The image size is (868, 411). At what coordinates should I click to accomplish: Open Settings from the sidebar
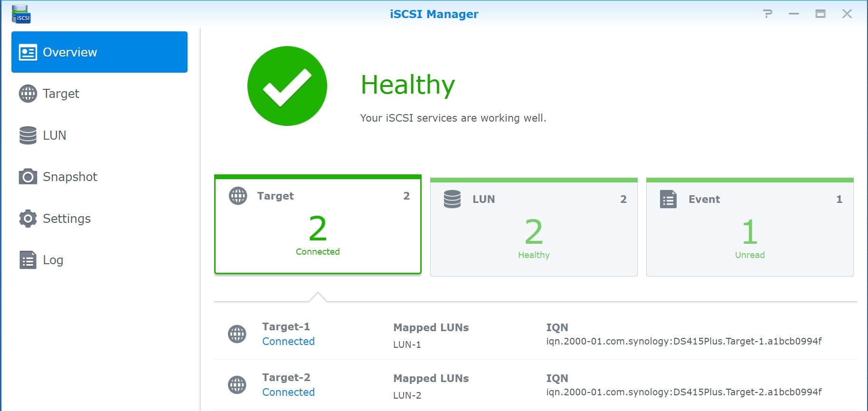pyautogui.click(x=66, y=219)
